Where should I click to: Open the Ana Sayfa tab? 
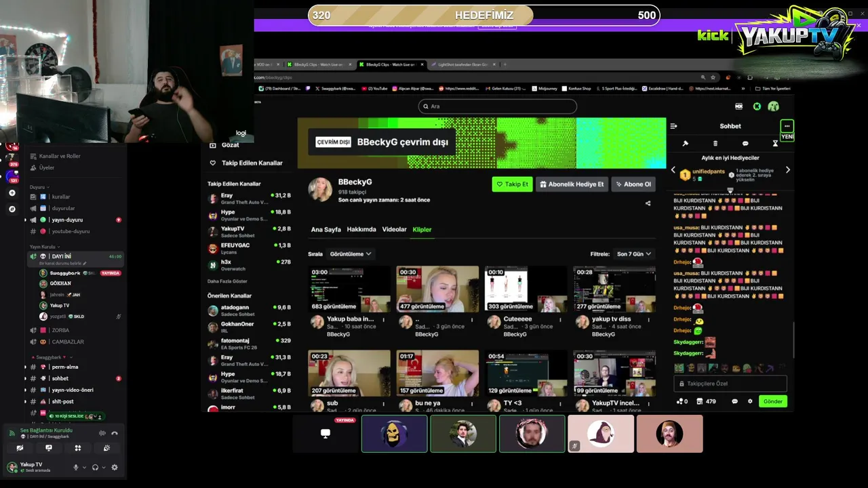pos(325,229)
